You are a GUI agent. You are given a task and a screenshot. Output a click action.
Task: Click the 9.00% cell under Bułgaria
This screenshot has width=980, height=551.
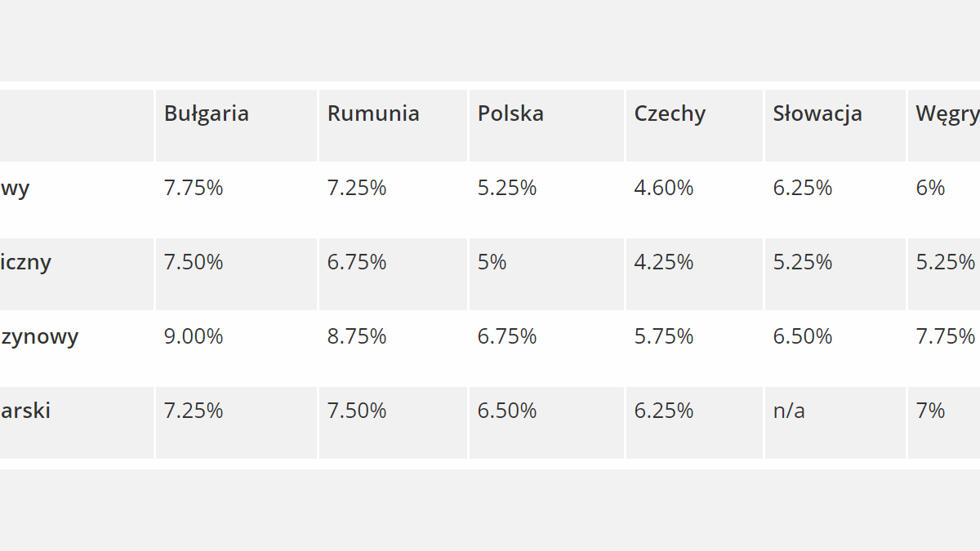tap(194, 336)
